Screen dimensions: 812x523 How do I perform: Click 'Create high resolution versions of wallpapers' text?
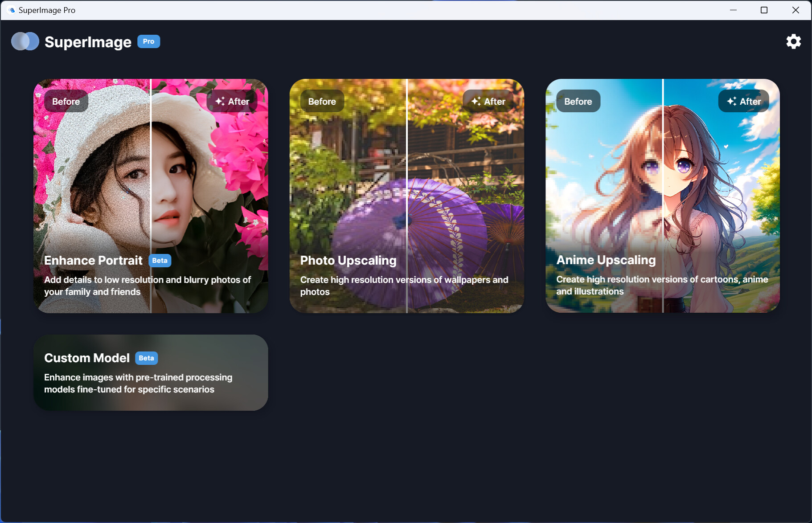click(404, 286)
